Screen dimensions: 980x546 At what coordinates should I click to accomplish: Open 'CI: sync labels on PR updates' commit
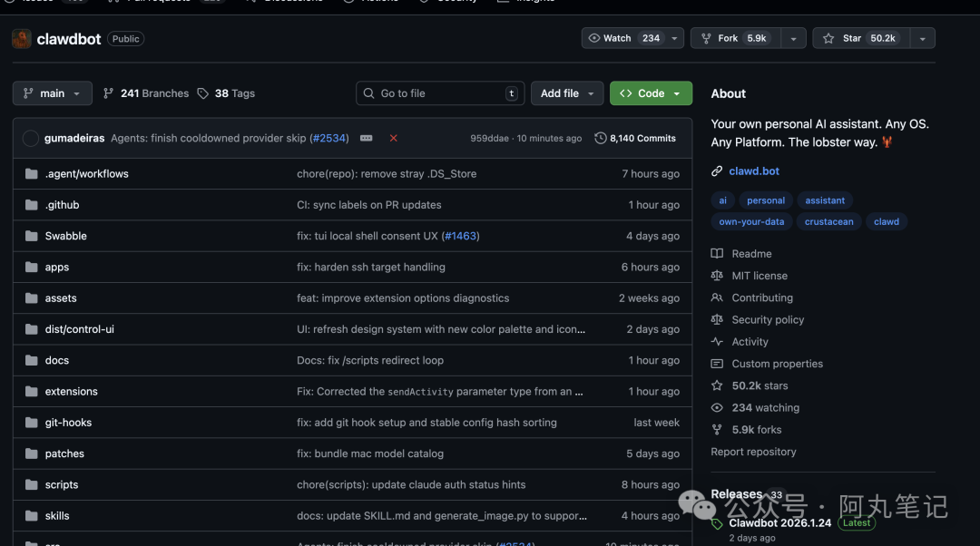click(368, 205)
